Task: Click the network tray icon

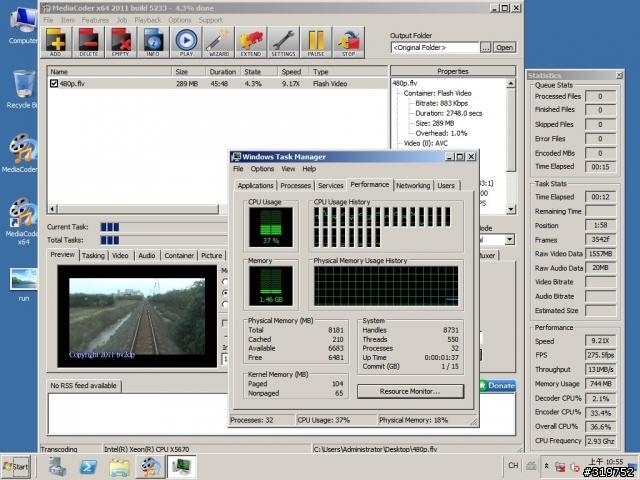Action: click(560, 467)
